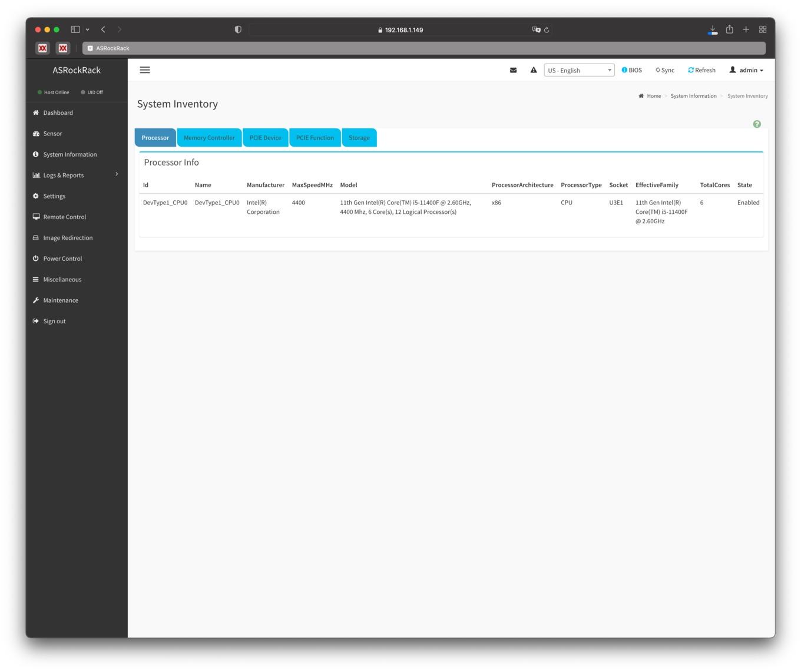Screen dimensions: 801x672
Task: Click the Sync button
Action: [665, 70]
